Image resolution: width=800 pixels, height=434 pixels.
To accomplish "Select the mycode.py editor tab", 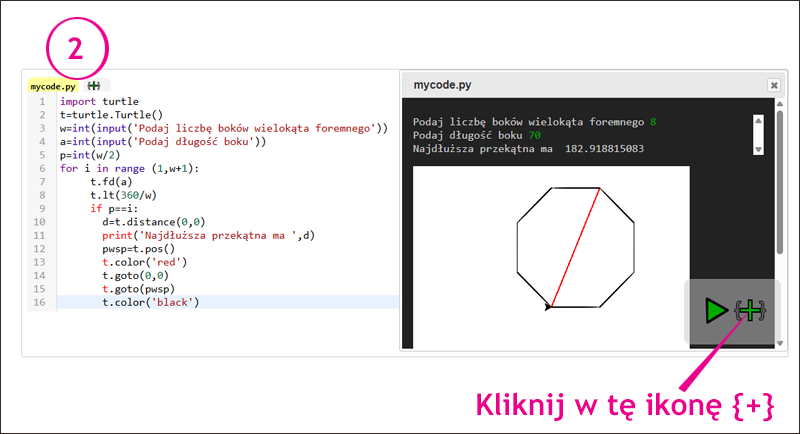I will [x=54, y=87].
